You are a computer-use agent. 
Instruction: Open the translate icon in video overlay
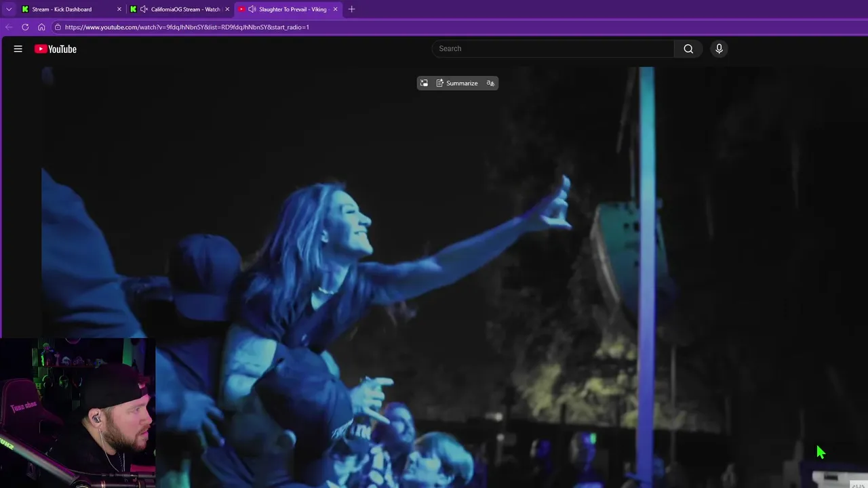pos(490,83)
